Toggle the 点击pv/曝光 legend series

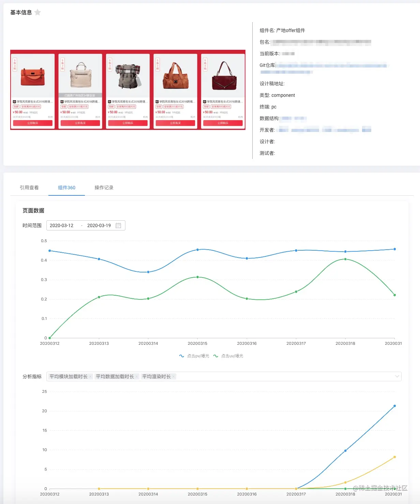194,356
